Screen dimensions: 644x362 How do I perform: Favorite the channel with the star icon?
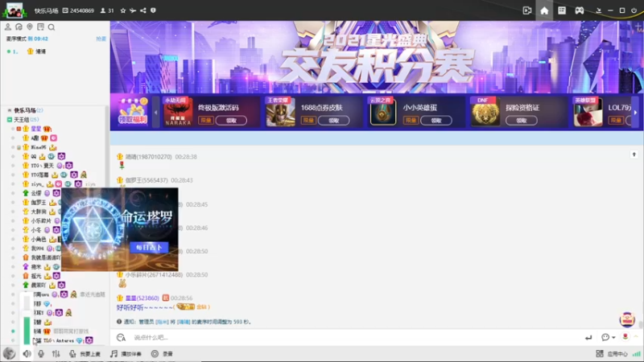coord(123,10)
